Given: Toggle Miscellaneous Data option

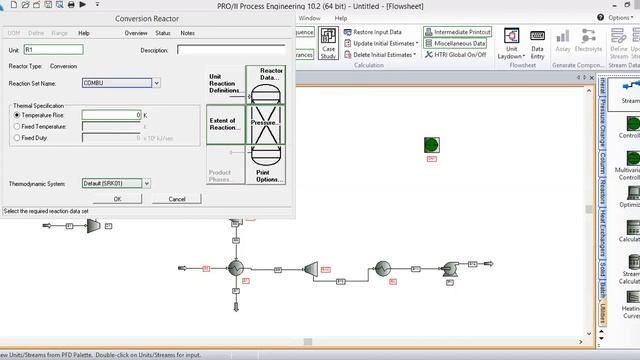Looking at the screenshot, I should (x=455, y=43).
